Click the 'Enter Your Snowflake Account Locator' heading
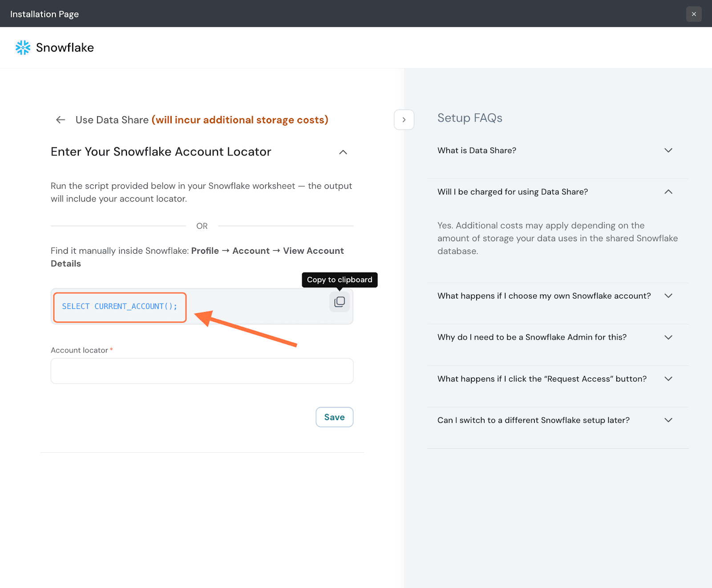Screen dimensions: 712x588 161,152
